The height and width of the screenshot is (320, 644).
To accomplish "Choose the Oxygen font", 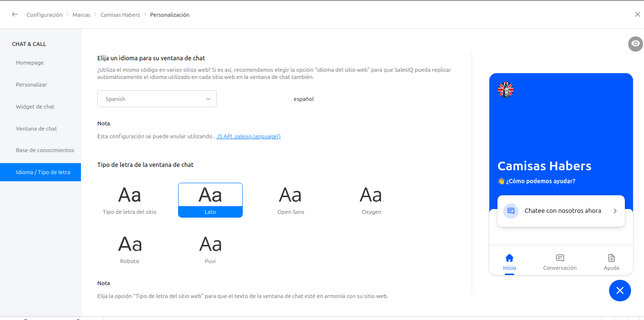I will pos(371,200).
